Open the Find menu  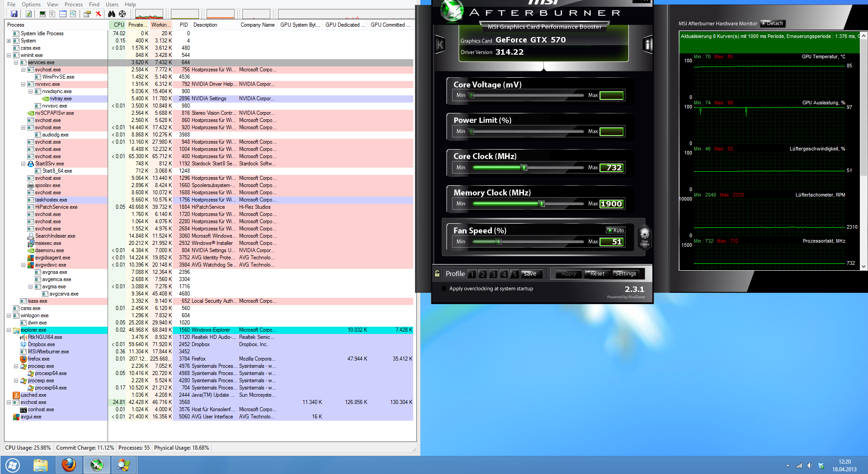tap(94, 5)
